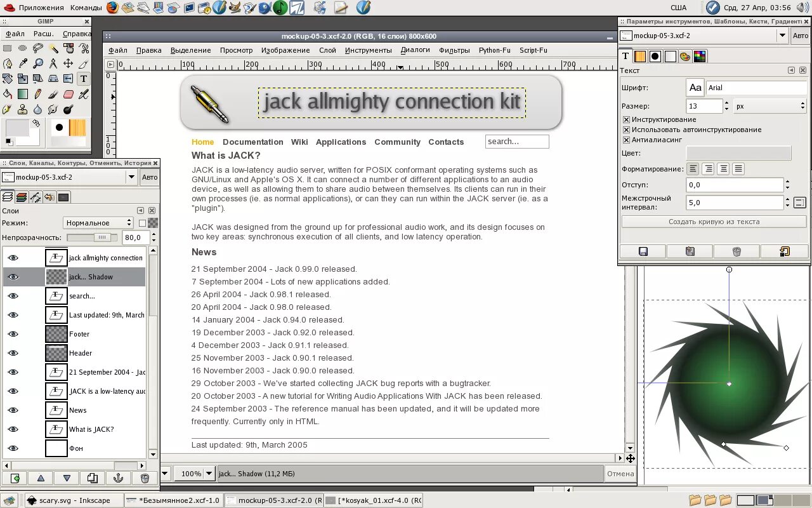The height and width of the screenshot is (508, 812).
Task: Select the Text tool in toolbox
Action: point(84,79)
